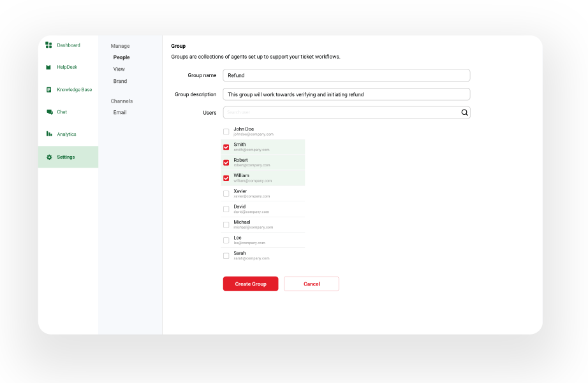Check the John Doe checkbox

pyautogui.click(x=226, y=132)
